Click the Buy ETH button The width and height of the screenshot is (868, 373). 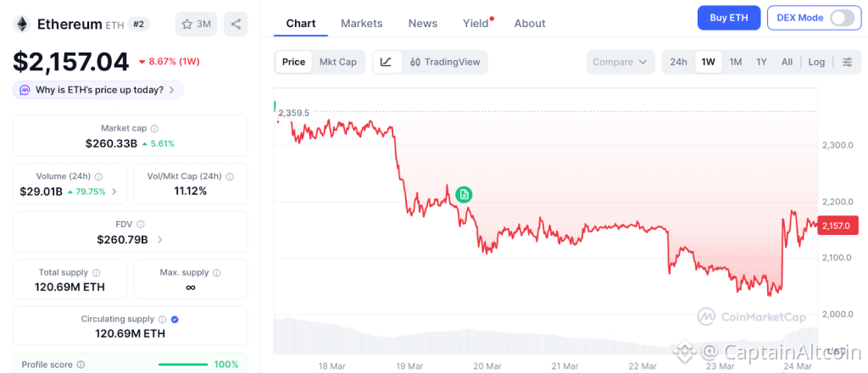click(x=728, y=18)
